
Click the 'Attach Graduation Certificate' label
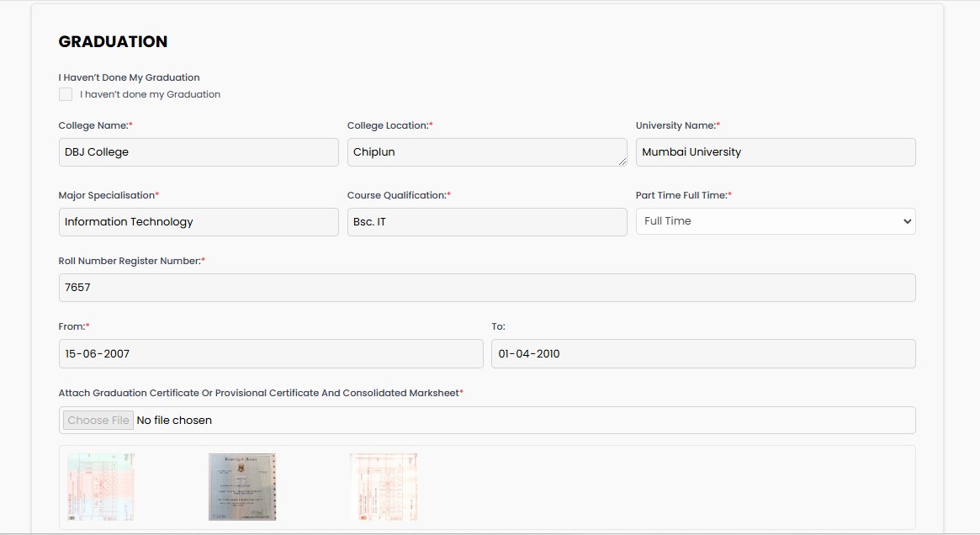pyautogui.click(x=261, y=393)
